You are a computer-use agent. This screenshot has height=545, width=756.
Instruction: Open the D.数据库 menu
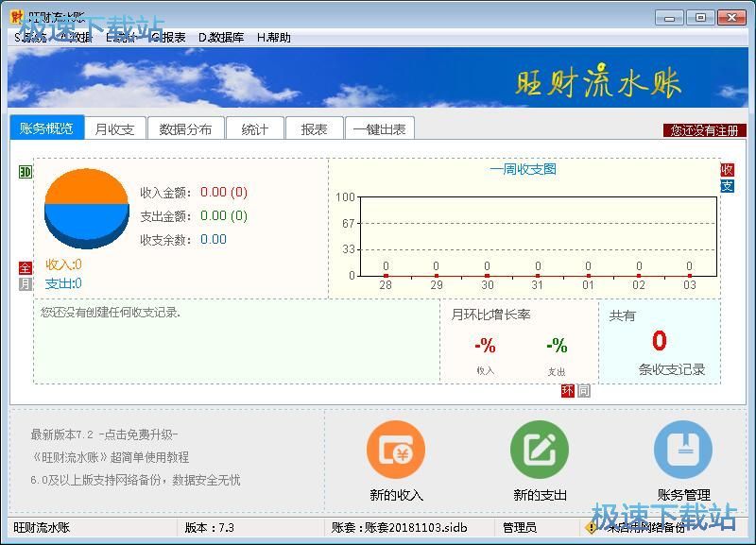point(221,38)
